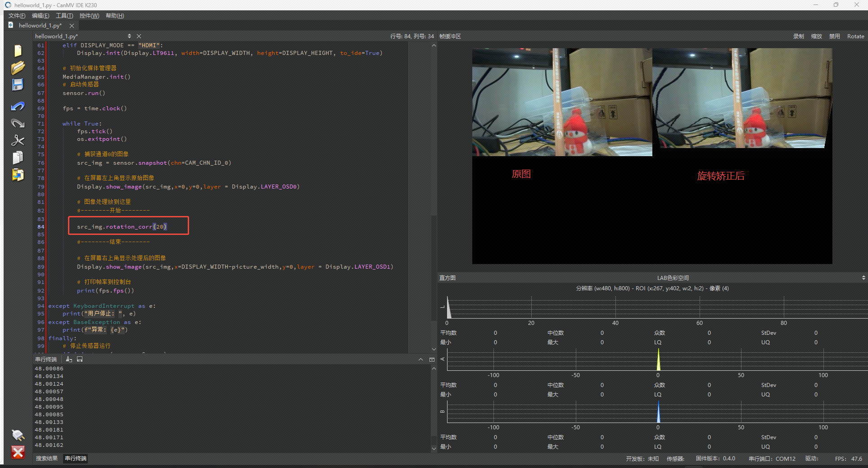Switch to the 串行终端 bottom tab

pos(76,459)
